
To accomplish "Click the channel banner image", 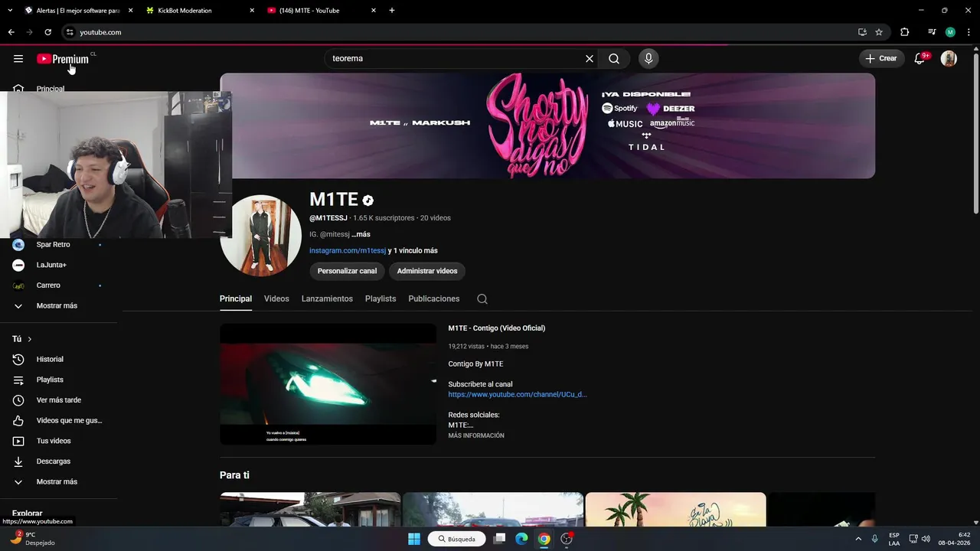I will point(547,126).
